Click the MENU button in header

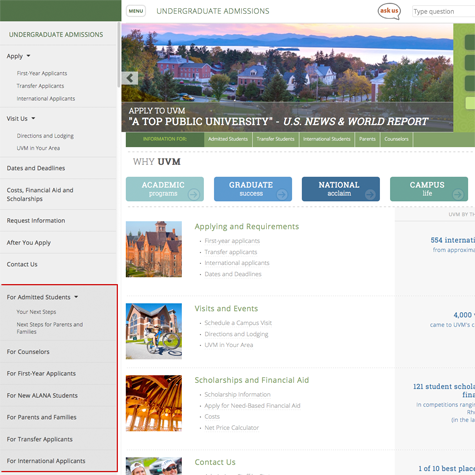(136, 11)
